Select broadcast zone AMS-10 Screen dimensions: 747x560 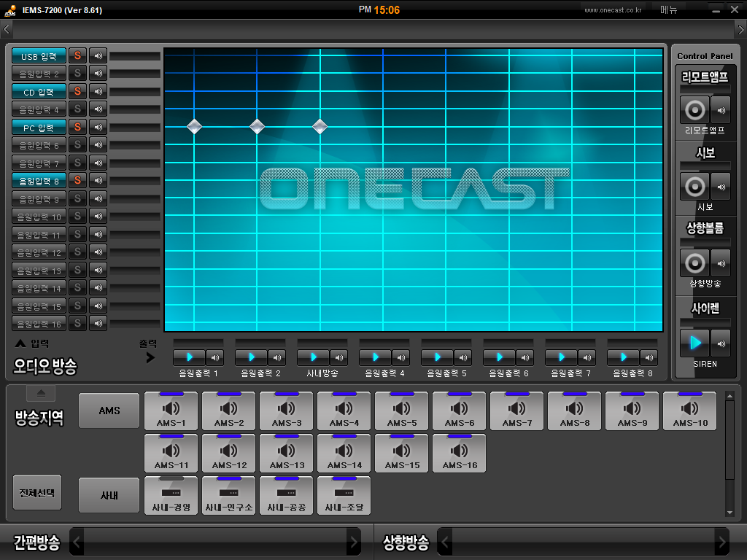[x=690, y=411]
